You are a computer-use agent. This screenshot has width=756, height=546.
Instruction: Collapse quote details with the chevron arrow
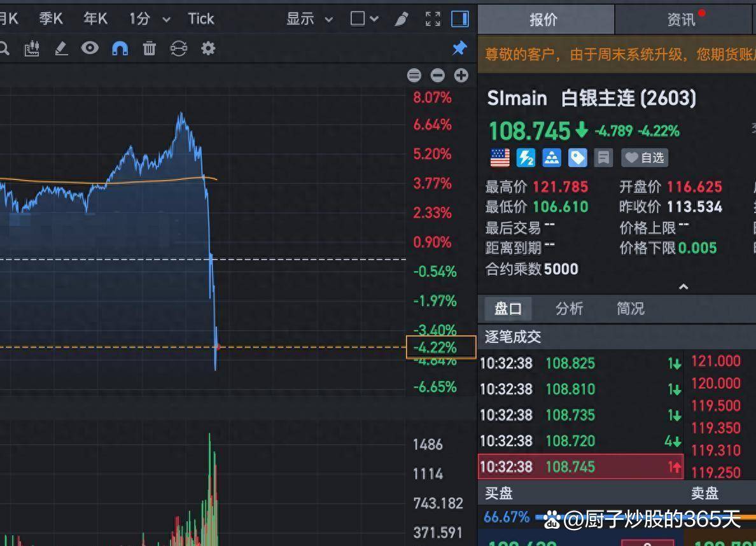[683, 287]
